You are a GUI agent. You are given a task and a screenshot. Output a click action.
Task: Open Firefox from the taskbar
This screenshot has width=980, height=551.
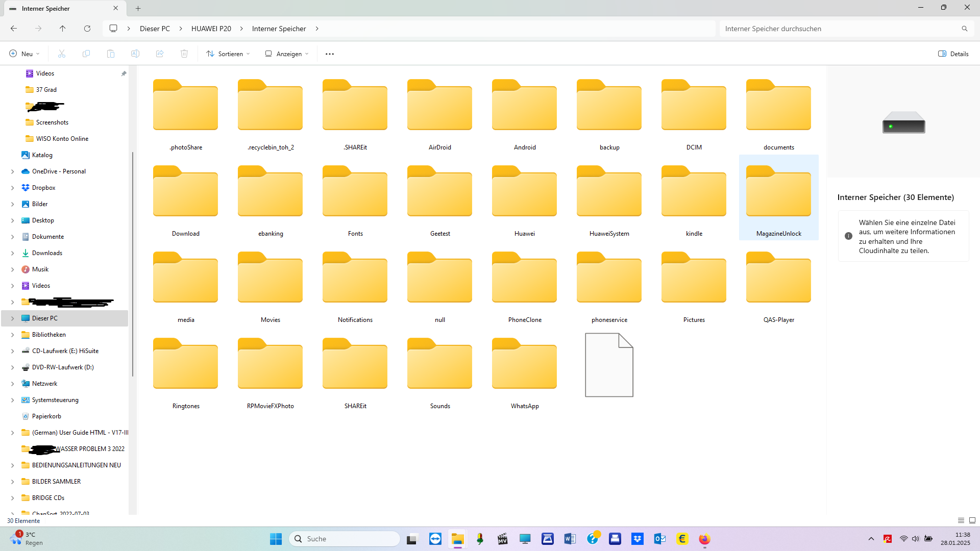(704, 539)
